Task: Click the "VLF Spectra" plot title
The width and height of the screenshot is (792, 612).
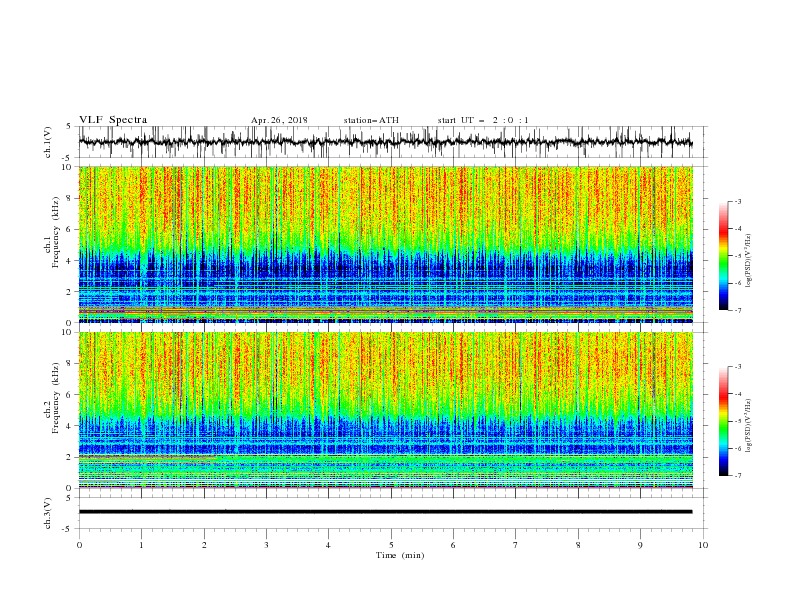Action: click(x=113, y=120)
